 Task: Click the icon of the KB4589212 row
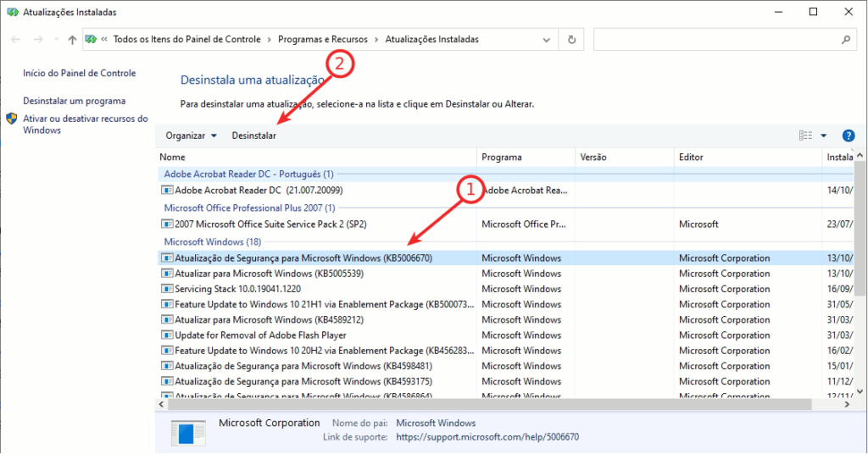(167, 319)
